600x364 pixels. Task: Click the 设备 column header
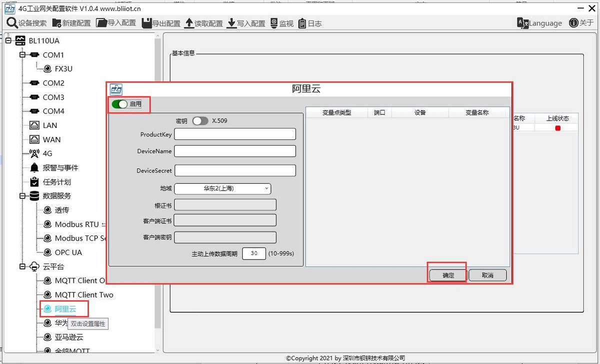[420, 113]
